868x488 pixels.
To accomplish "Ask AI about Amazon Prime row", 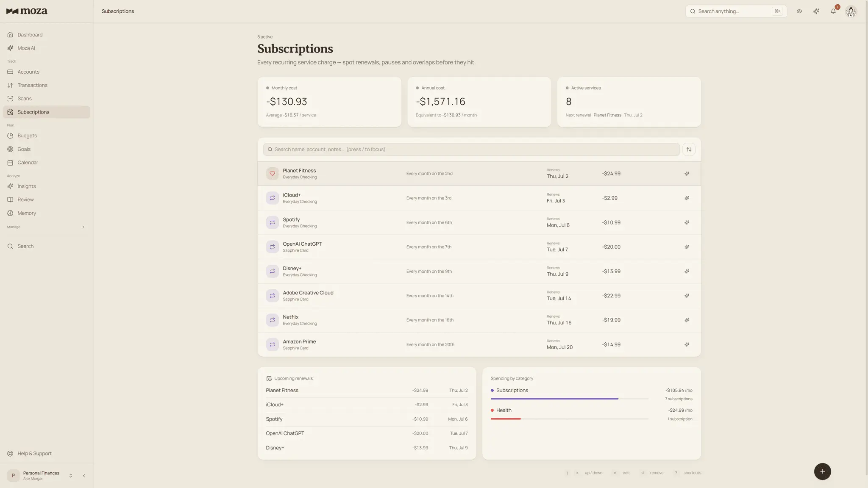I will point(687,345).
